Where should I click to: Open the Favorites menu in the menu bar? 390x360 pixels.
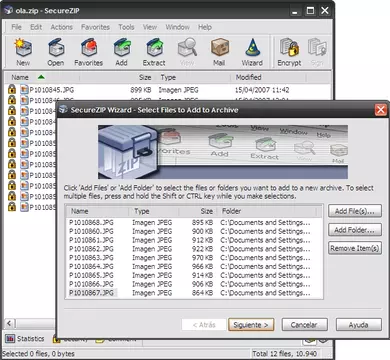[x=95, y=27]
